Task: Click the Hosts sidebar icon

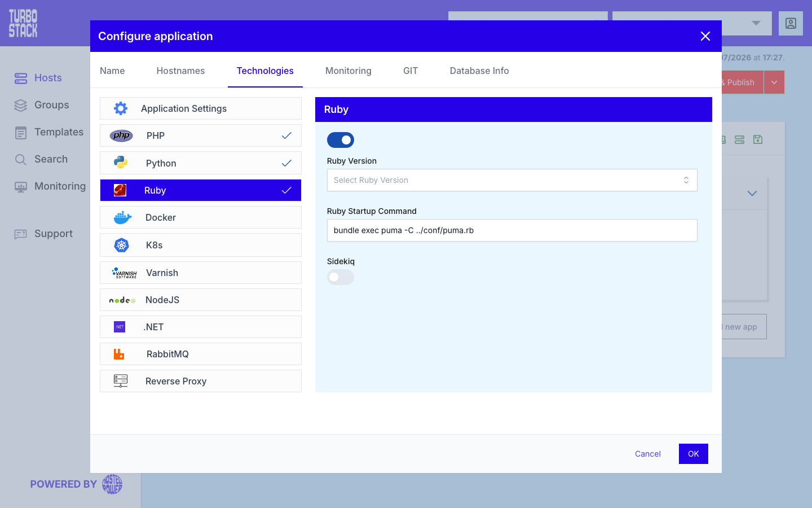Action: pos(21,78)
